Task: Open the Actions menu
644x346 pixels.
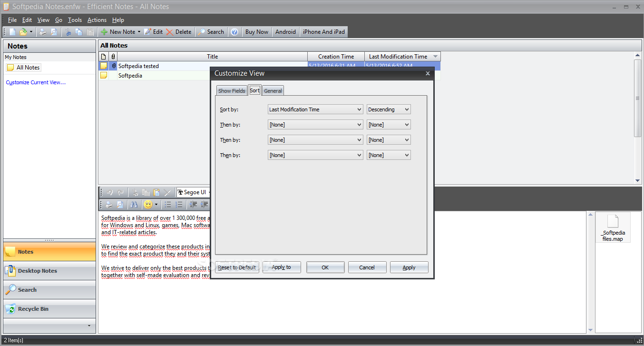Action: 97,20
